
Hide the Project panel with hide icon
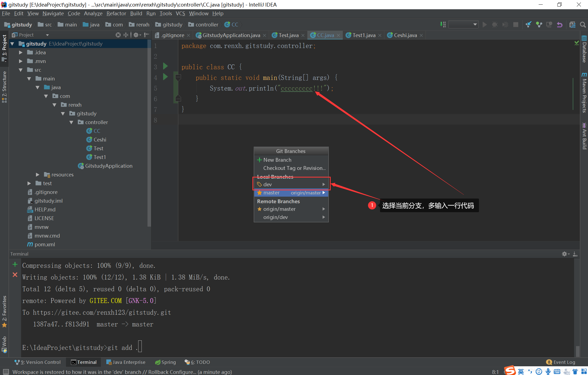[x=146, y=35]
